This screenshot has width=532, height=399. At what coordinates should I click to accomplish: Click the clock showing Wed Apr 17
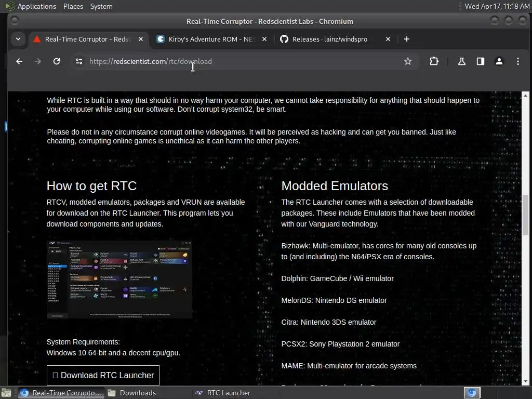(497, 6)
